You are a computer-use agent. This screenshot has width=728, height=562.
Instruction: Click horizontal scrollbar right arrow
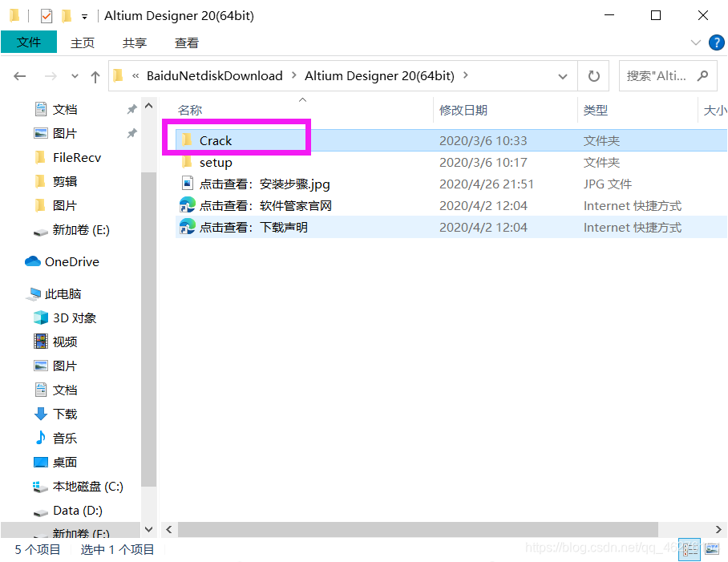pyautogui.click(x=718, y=529)
